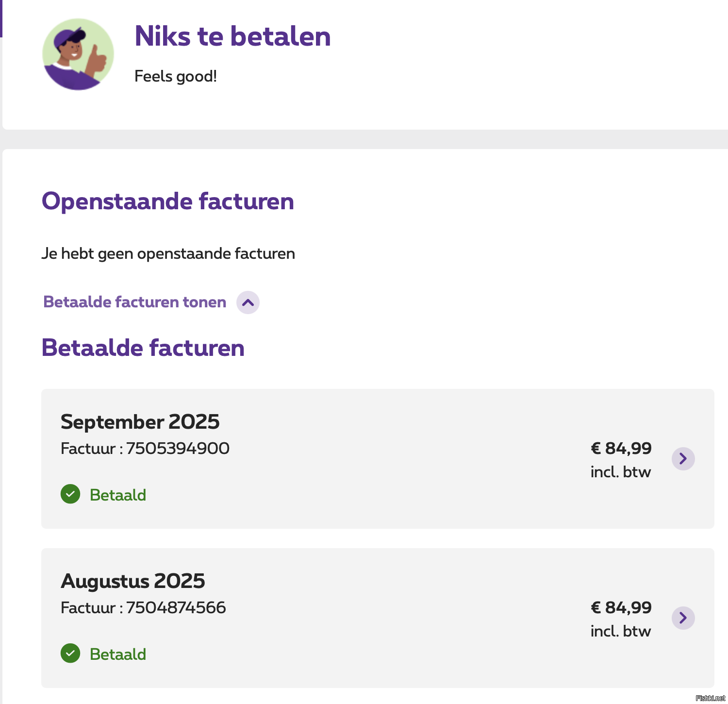Select the 'September 2025' invoice title

(140, 421)
